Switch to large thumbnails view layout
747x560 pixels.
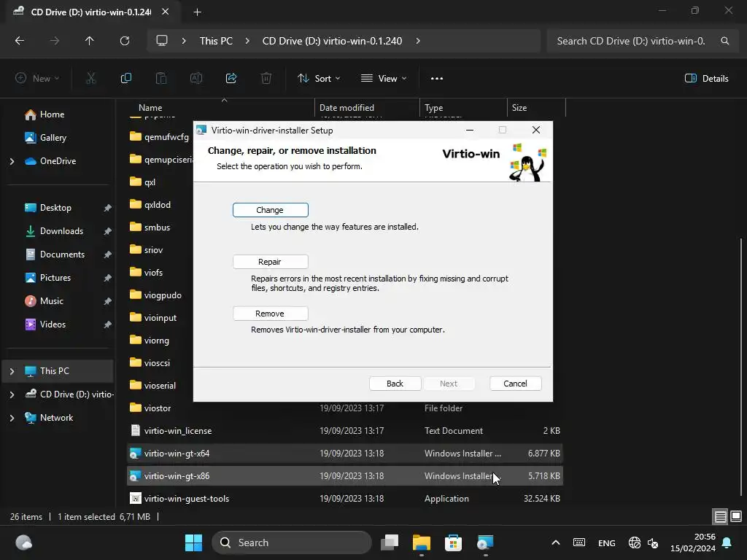point(736,517)
